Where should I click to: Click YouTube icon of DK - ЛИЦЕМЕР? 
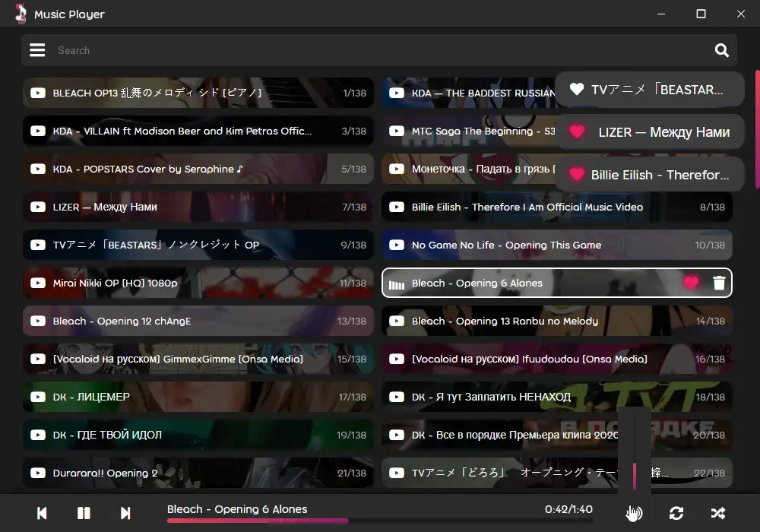[38, 397]
